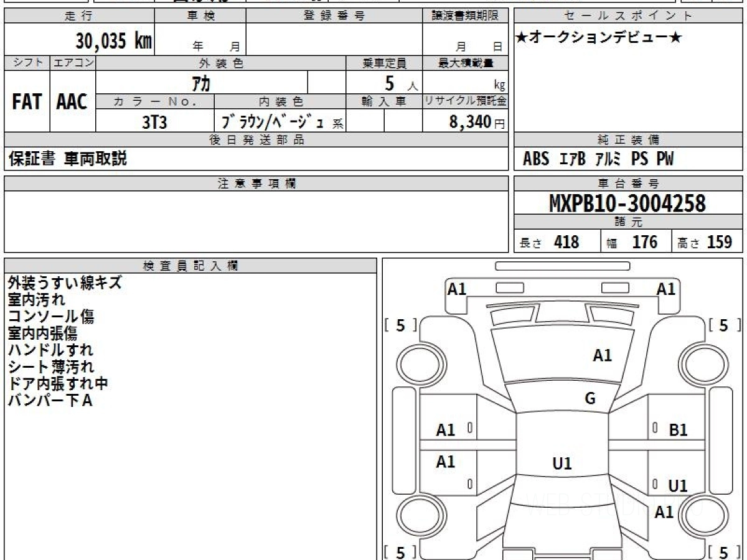The height and width of the screenshot is (560, 747).
Task: Click the 内装色 header cell
Action: (x=280, y=101)
